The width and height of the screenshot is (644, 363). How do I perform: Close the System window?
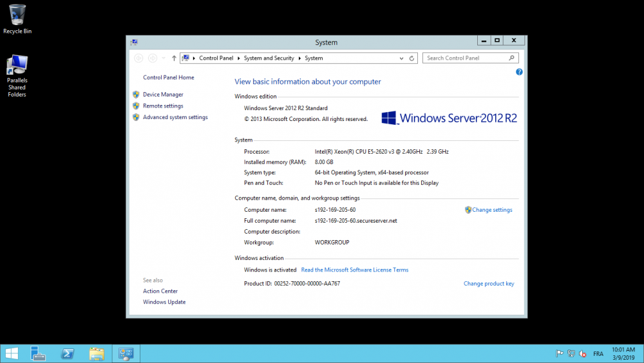[514, 41]
